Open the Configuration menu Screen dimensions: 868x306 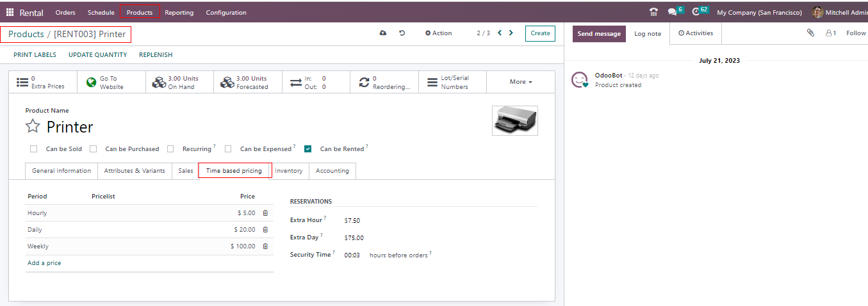click(225, 12)
